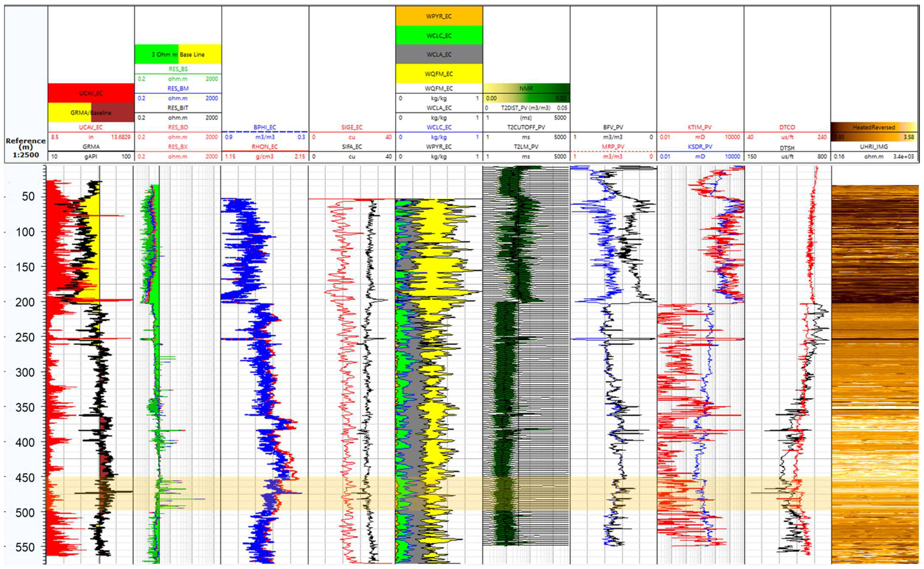This screenshot has width=924, height=569.
Task: Click the DTSH sonic curve header
Action: (x=787, y=148)
